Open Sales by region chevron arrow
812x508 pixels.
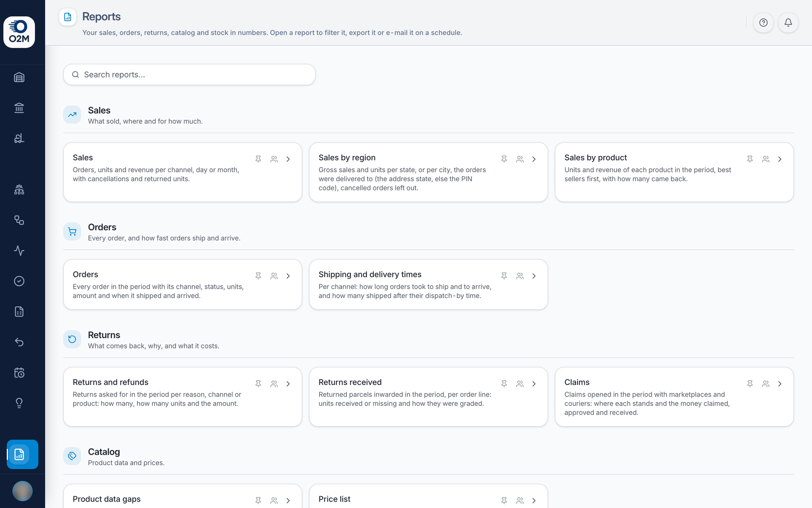point(534,159)
